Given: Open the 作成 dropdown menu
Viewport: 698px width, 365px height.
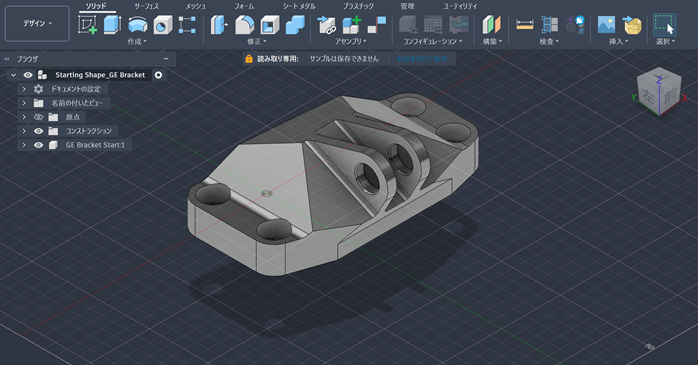Looking at the screenshot, I should 137,41.
